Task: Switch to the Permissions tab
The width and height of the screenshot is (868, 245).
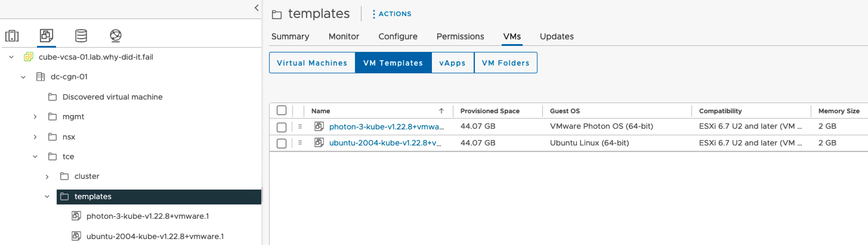Action: [460, 36]
